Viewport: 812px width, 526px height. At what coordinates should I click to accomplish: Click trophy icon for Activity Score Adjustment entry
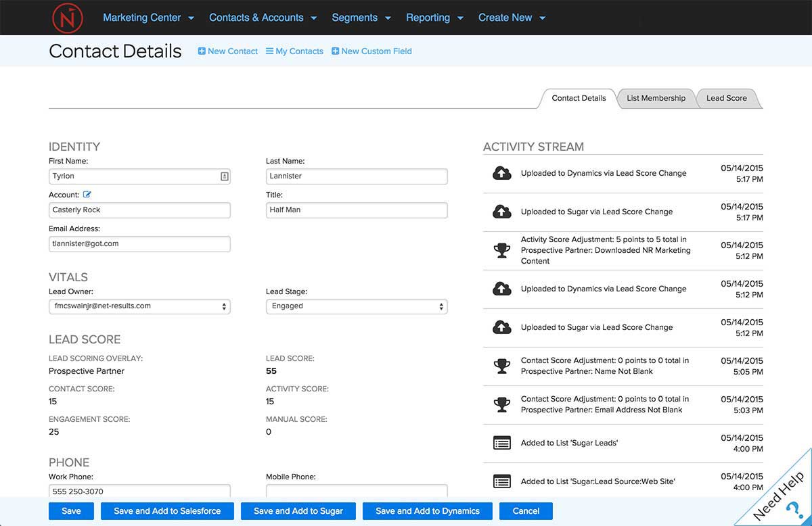click(x=501, y=251)
